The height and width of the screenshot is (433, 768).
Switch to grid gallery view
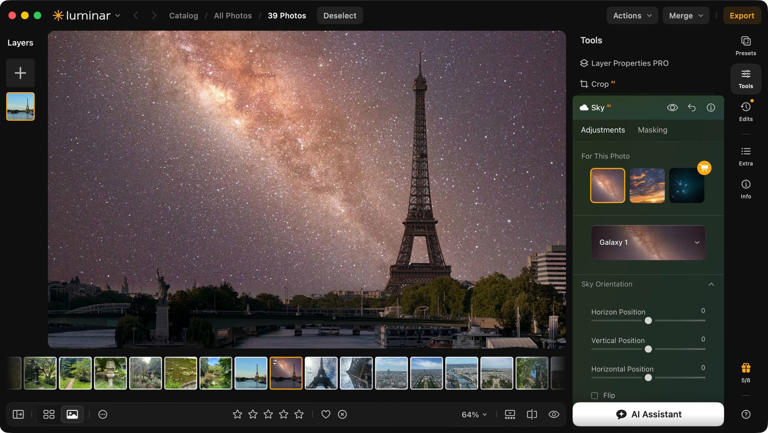pyautogui.click(x=48, y=414)
